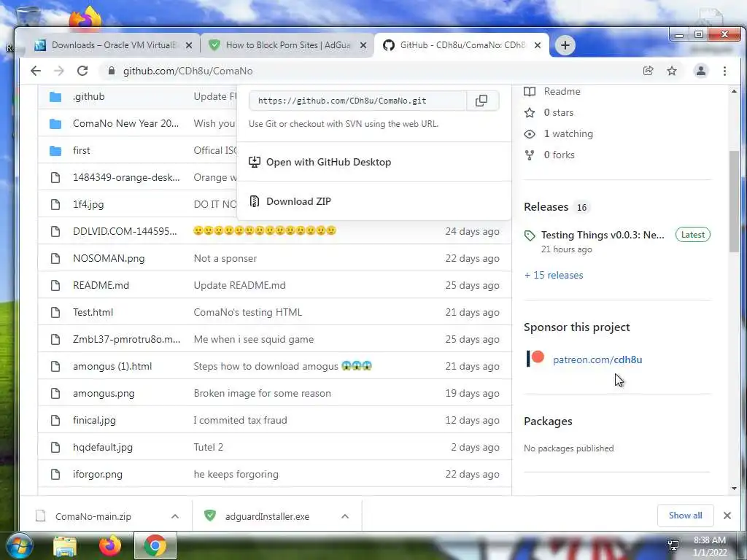
Task: Click the page vertical scrollbar thumb
Action: (x=734, y=201)
